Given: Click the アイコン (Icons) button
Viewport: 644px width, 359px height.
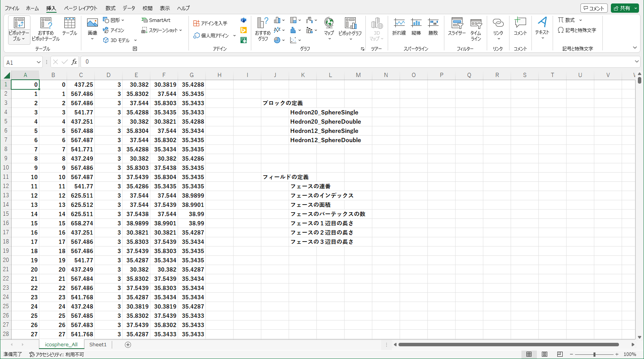Looking at the screenshot, I should click(x=114, y=30).
